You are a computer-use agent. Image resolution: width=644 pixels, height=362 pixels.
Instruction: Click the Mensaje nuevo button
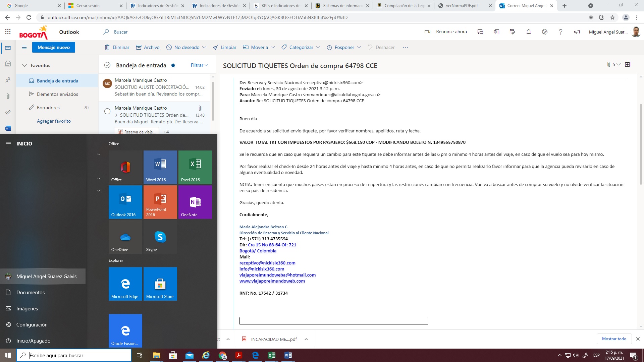point(54,47)
